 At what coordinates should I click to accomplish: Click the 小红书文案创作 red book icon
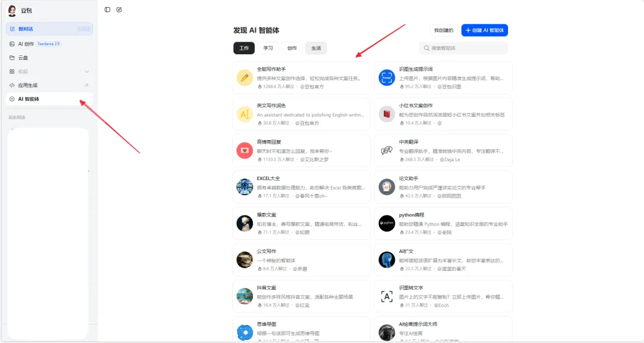click(x=386, y=114)
